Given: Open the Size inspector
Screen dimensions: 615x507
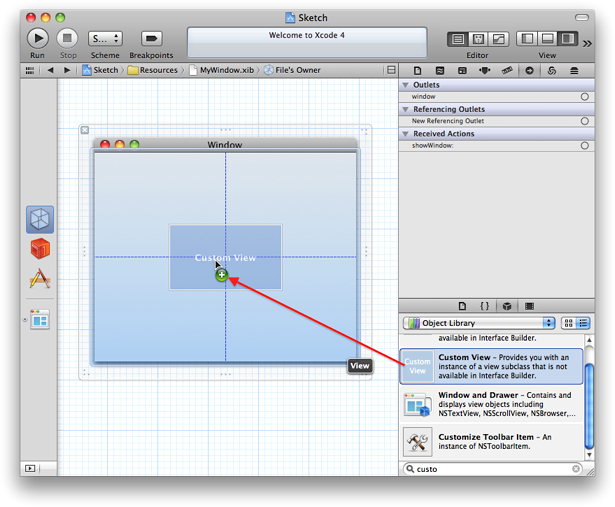Looking at the screenshot, I should 507,71.
